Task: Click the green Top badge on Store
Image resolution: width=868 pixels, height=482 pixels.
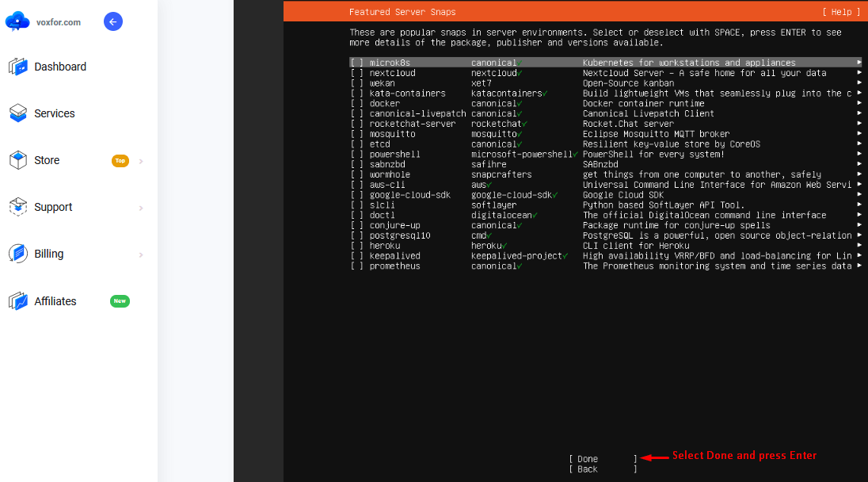Action: tap(120, 161)
